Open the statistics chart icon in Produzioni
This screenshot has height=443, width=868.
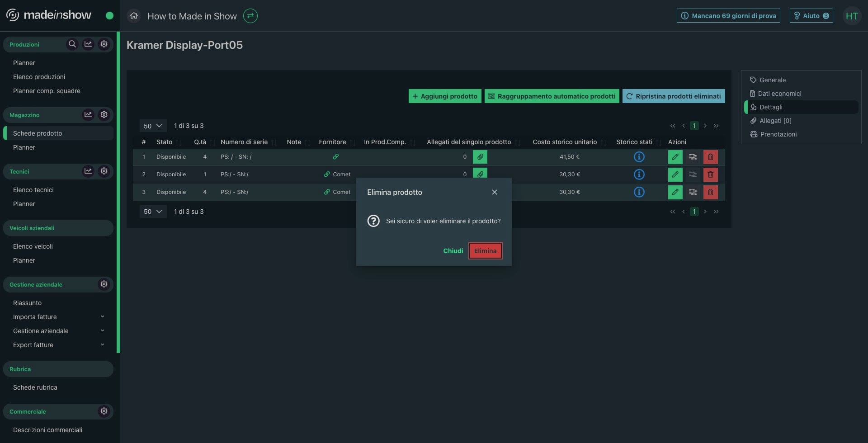[x=88, y=44]
